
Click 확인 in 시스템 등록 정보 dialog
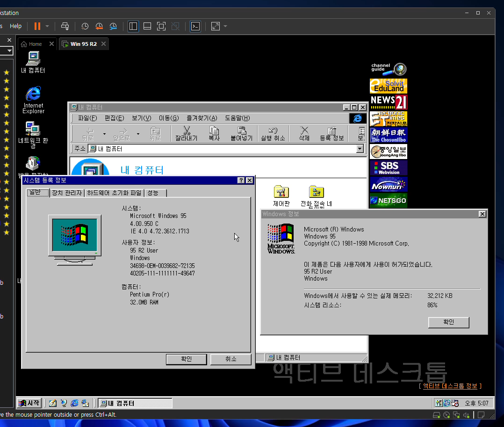pos(187,359)
